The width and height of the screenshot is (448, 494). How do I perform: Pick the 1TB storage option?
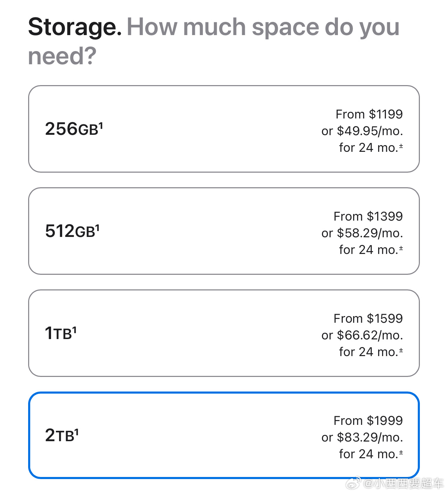click(x=224, y=333)
